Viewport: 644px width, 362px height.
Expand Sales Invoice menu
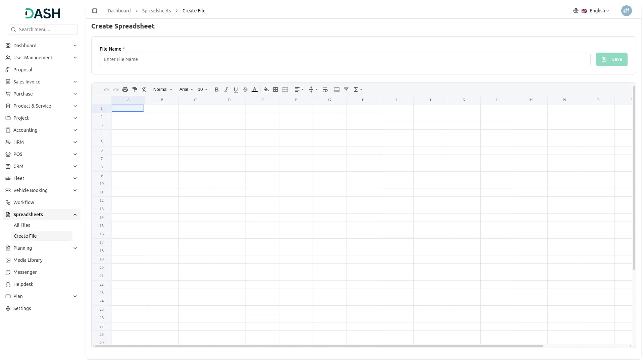coord(42,82)
